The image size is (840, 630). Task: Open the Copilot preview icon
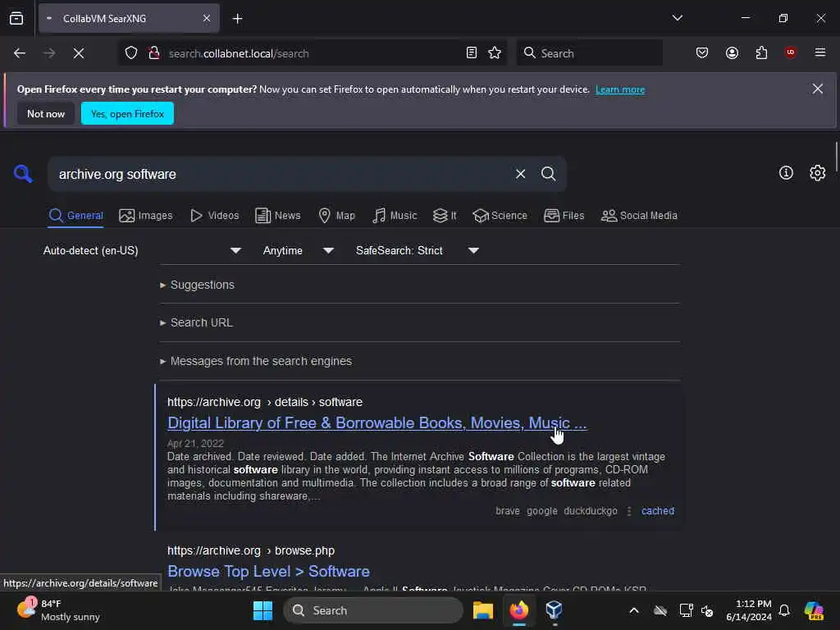click(x=814, y=610)
